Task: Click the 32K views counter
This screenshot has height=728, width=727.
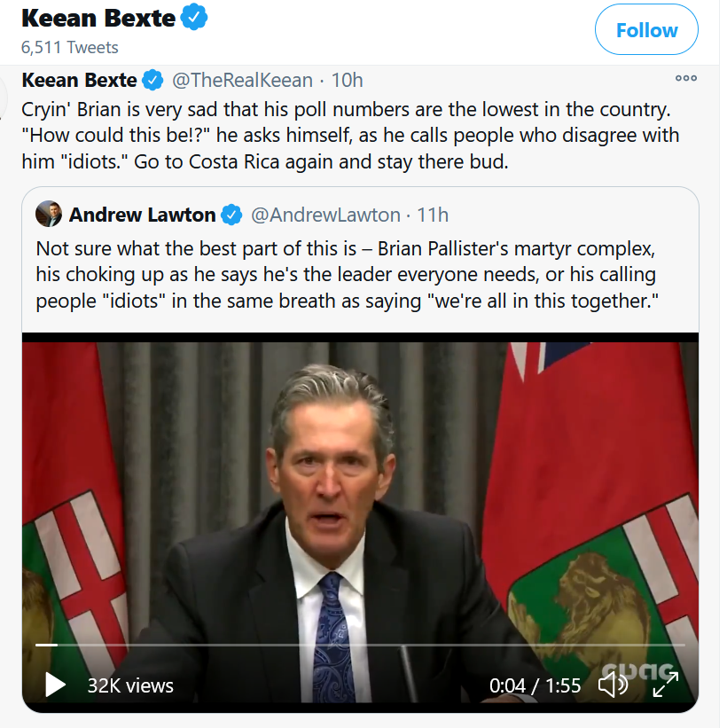Action: point(130,685)
